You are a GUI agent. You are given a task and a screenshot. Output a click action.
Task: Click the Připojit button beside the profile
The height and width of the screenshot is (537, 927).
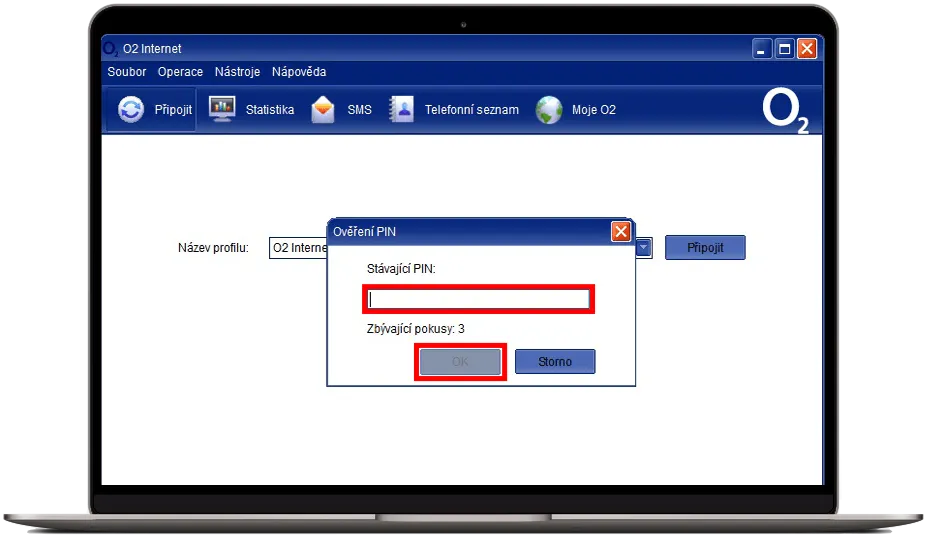pyautogui.click(x=705, y=248)
